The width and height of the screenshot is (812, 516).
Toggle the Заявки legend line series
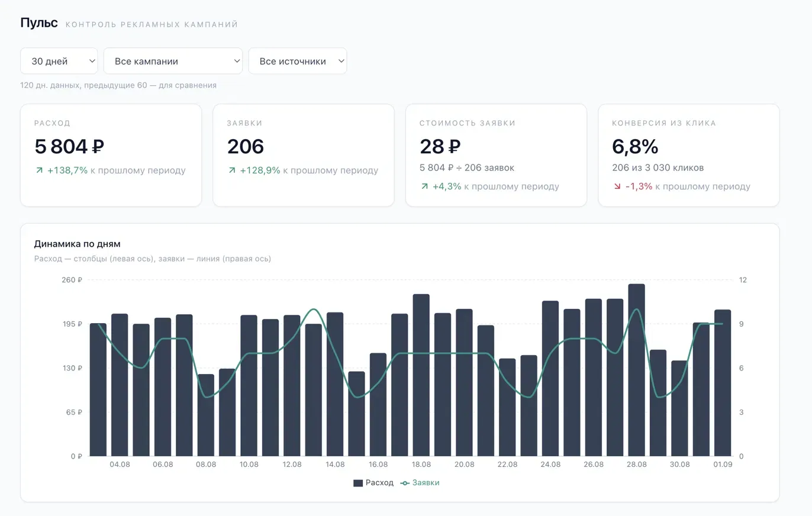click(x=420, y=483)
